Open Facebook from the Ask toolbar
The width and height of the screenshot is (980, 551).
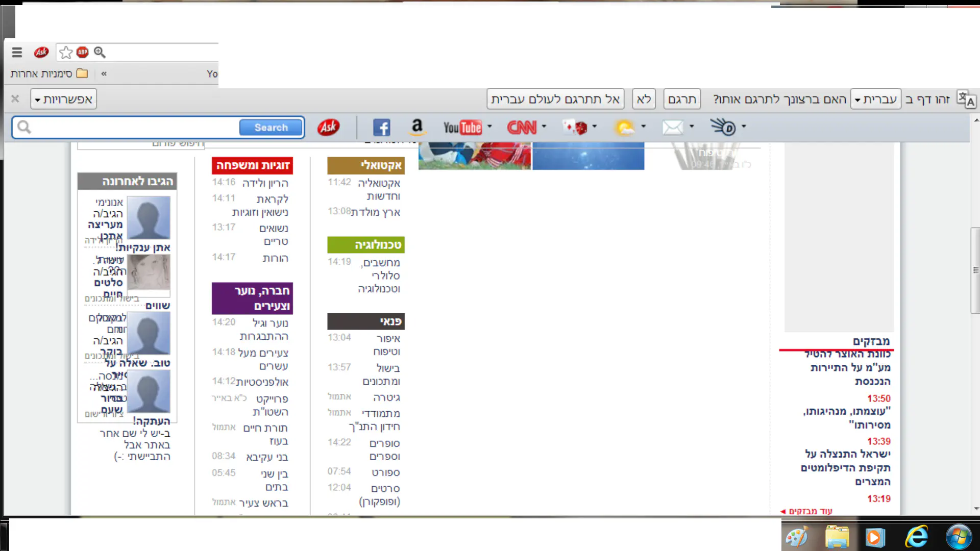click(381, 127)
